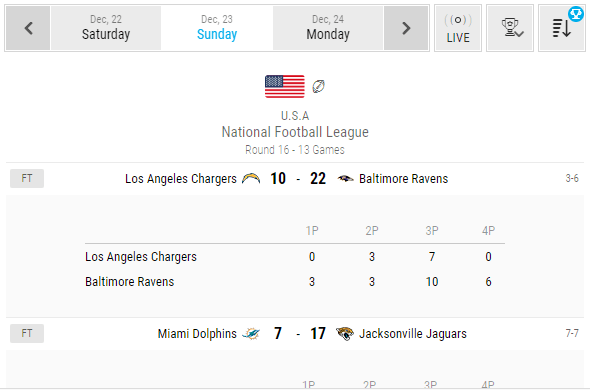Open the National Football League link
This screenshot has width=590, height=390.
[x=295, y=132]
